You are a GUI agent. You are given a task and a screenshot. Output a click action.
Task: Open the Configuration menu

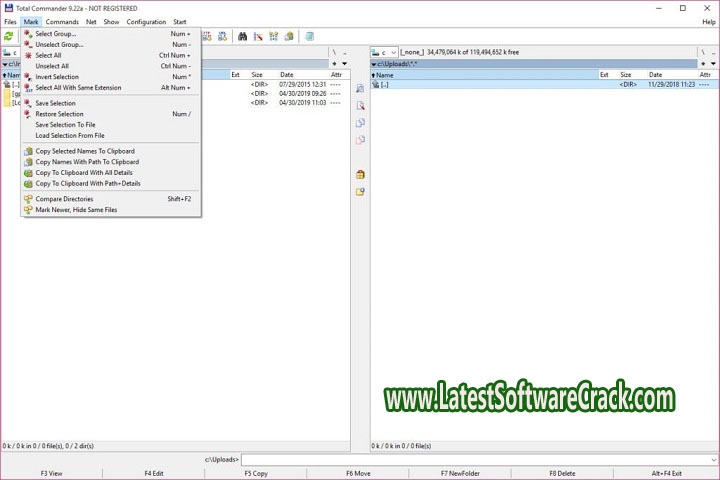tap(146, 21)
